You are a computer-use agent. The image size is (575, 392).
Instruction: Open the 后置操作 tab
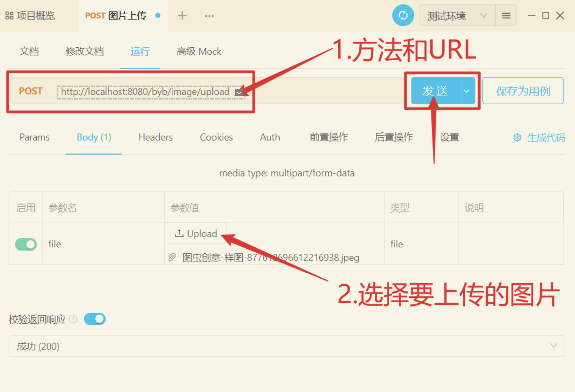pyautogui.click(x=394, y=137)
